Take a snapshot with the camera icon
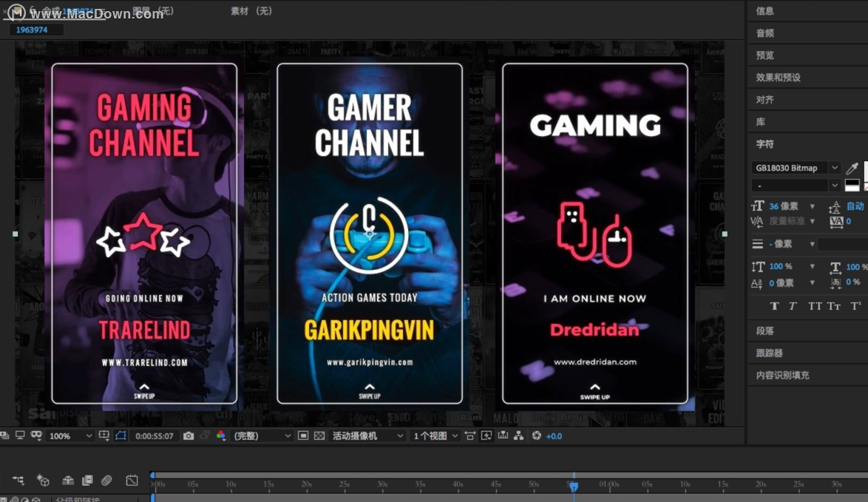 [189, 436]
